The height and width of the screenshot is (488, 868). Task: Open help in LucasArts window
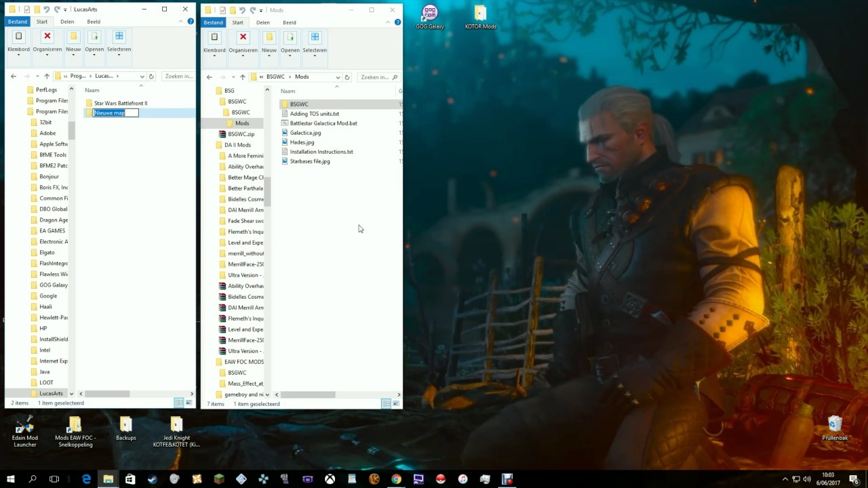191,21
